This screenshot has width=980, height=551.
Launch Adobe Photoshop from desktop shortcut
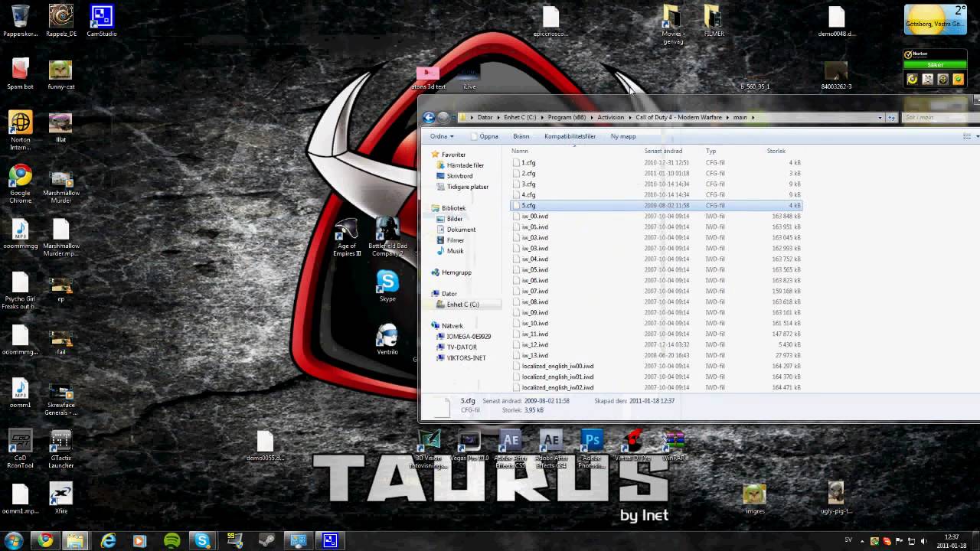coord(591,447)
